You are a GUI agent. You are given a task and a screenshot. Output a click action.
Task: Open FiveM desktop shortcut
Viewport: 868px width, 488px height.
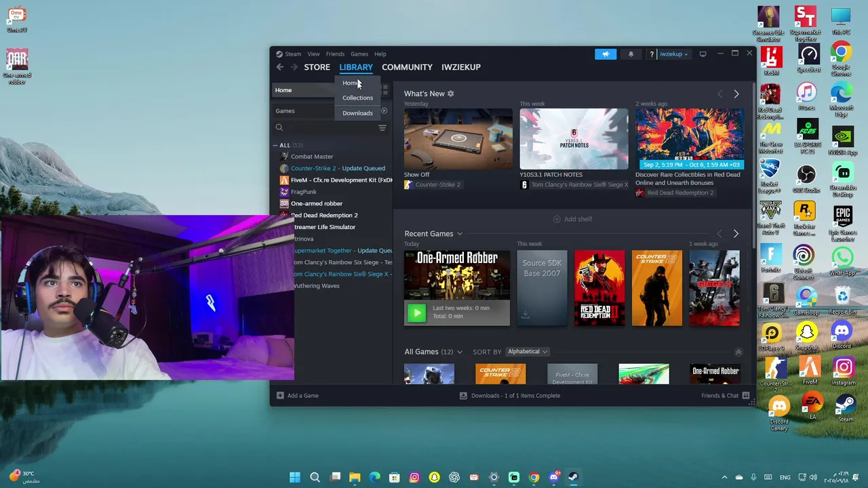[x=810, y=370]
